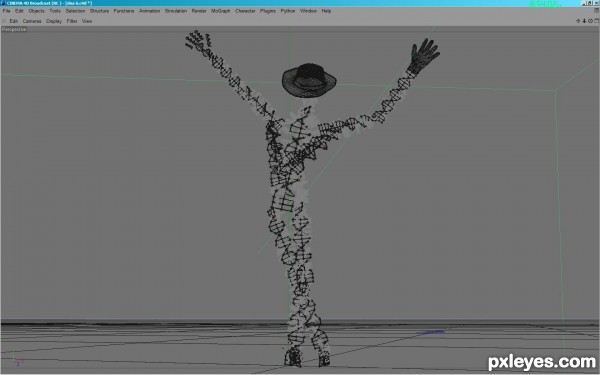Click the Perspective view label
The height and width of the screenshot is (375, 600).
coord(14,29)
